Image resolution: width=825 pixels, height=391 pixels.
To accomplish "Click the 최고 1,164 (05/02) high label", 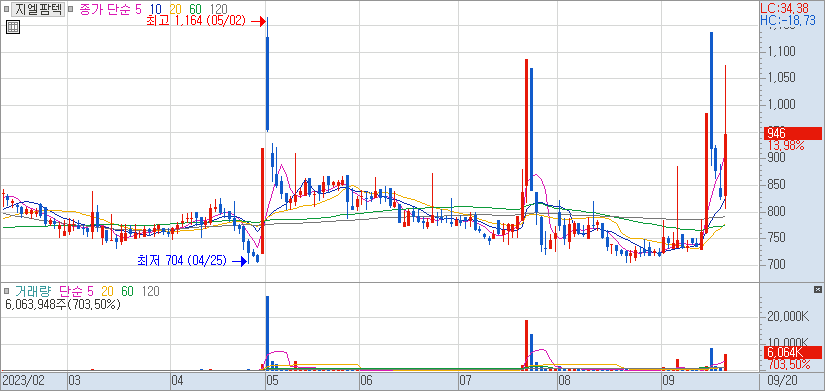I will click(x=197, y=22).
